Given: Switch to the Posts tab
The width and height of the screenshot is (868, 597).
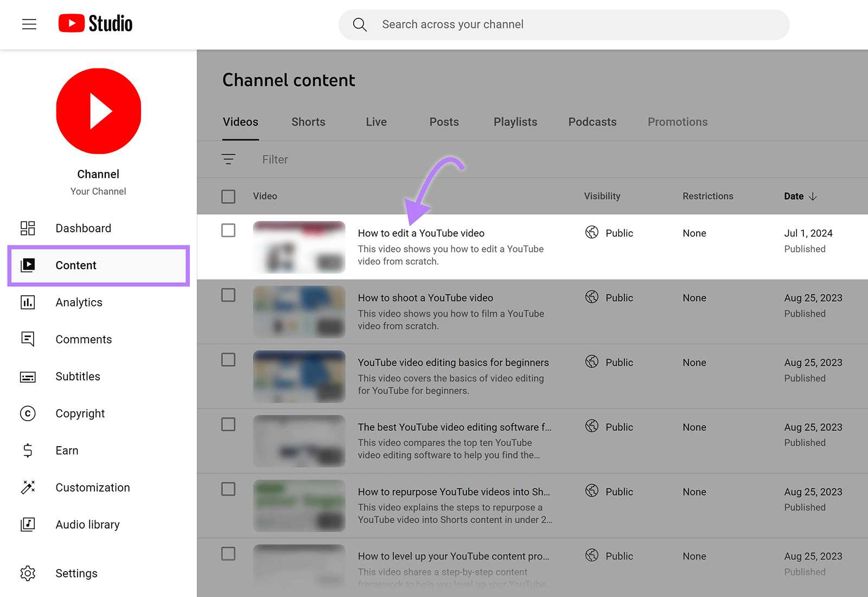Looking at the screenshot, I should pos(444,122).
